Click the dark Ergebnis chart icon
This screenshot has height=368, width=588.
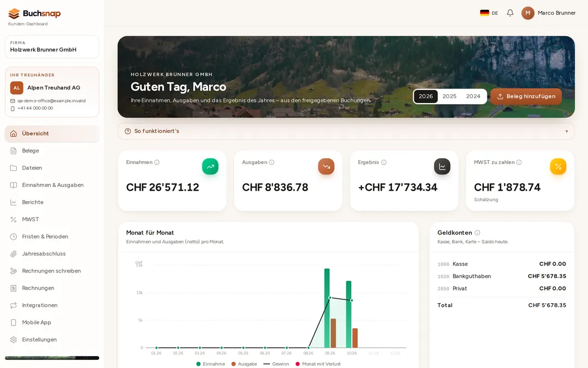click(442, 166)
